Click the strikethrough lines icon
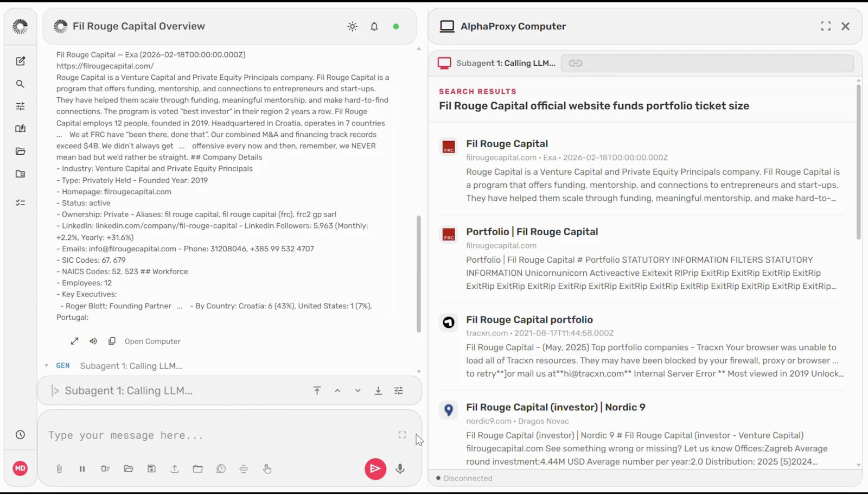868x494 pixels. 244,469
